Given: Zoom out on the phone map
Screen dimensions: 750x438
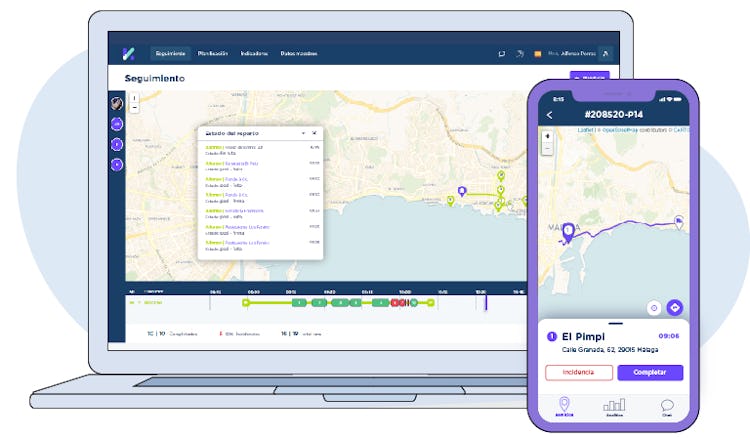Looking at the screenshot, I should pyautogui.click(x=548, y=149).
